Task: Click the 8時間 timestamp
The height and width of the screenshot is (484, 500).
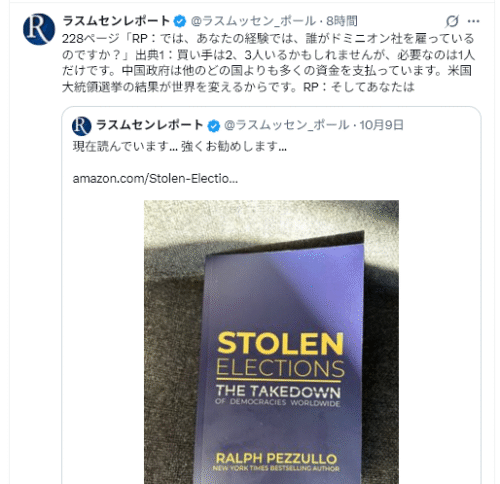Action: pos(342,21)
